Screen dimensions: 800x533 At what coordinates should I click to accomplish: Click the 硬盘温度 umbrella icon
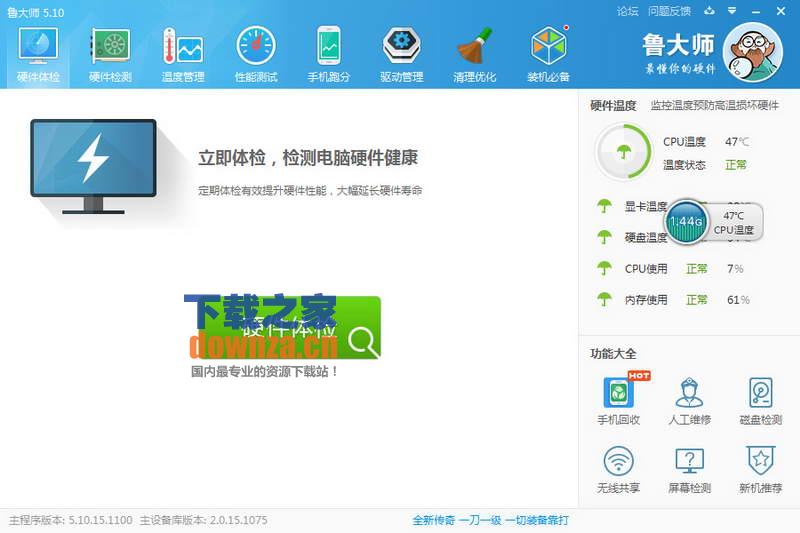pyautogui.click(x=605, y=237)
